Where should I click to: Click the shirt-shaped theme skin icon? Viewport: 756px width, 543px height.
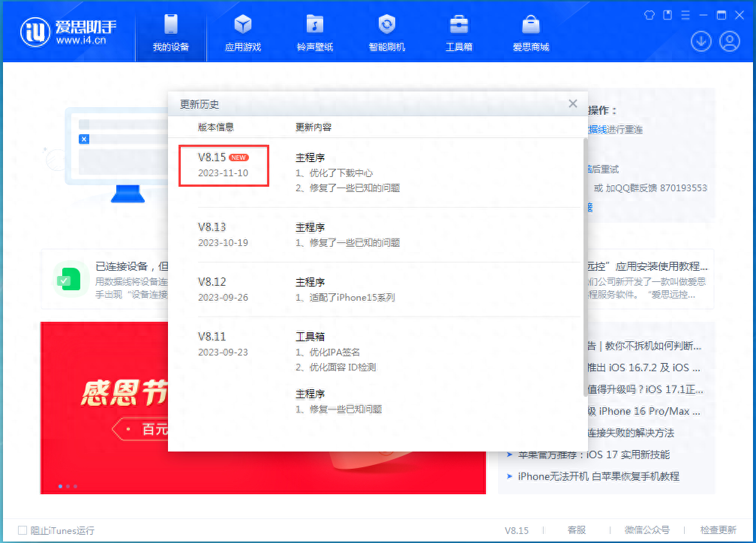pos(649,14)
